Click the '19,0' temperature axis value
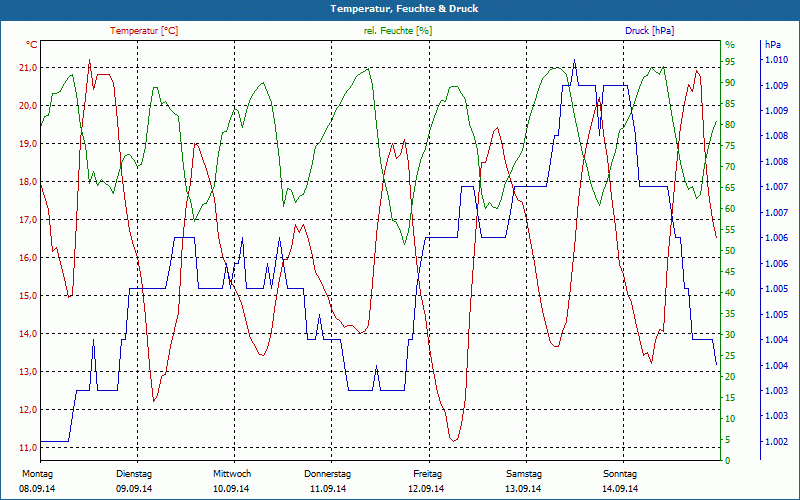 [28, 144]
